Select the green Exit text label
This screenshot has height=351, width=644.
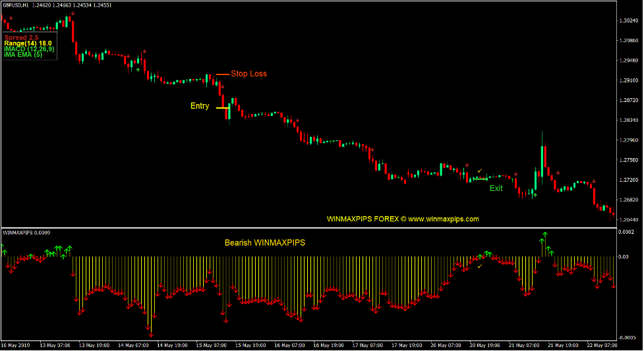pyautogui.click(x=496, y=188)
